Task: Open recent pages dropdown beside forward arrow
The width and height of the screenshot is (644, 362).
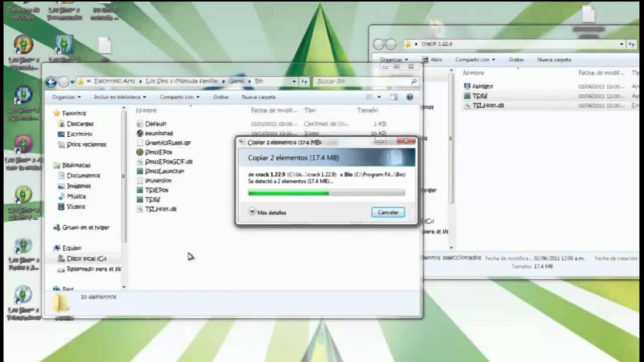Action: (72, 81)
